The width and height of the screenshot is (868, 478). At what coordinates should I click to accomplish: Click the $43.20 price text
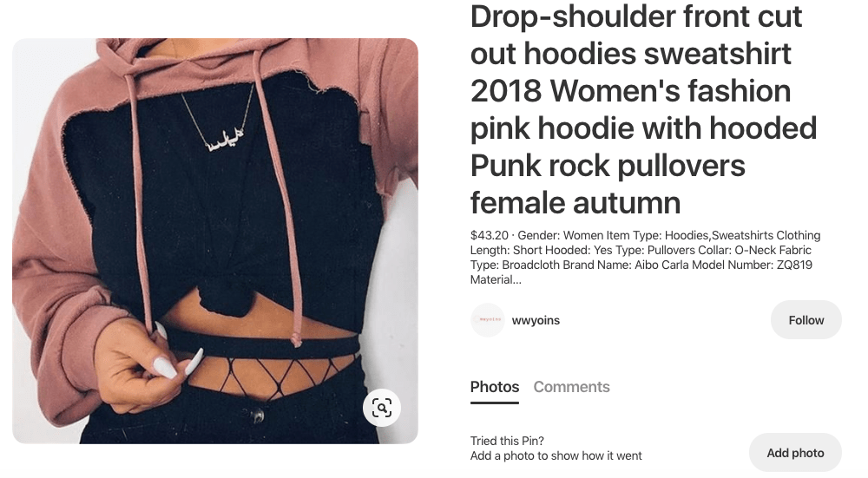489,235
